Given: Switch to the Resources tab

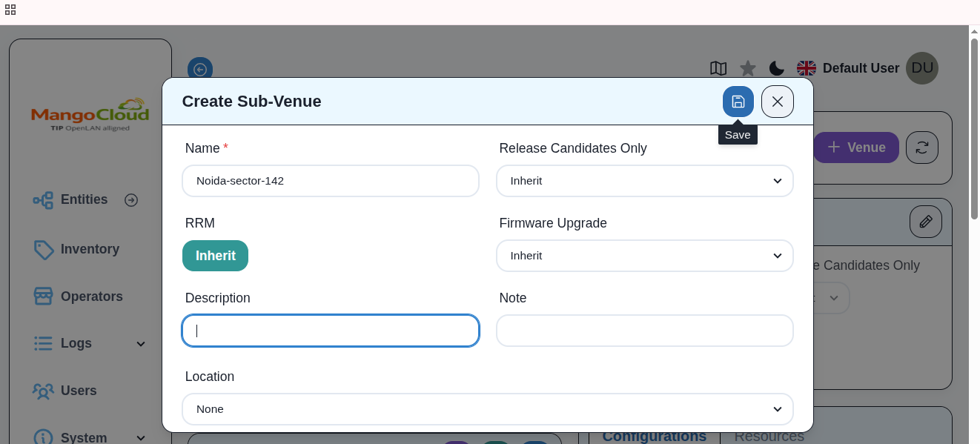Looking at the screenshot, I should (769, 436).
